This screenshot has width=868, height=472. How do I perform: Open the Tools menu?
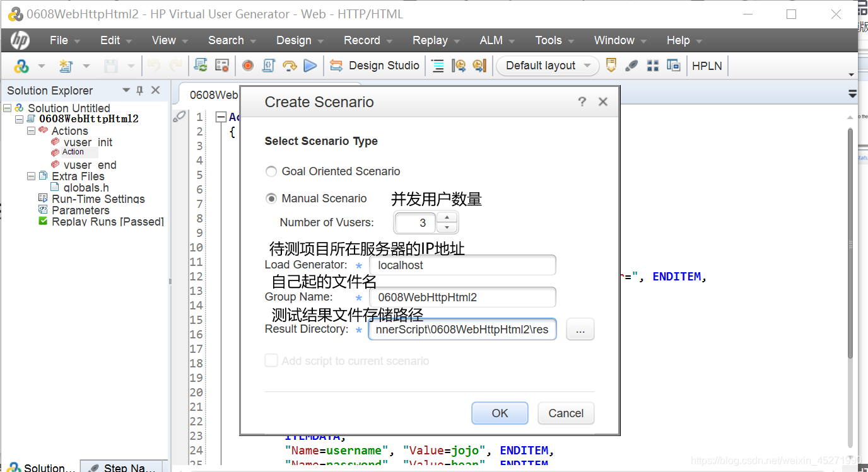(x=554, y=40)
